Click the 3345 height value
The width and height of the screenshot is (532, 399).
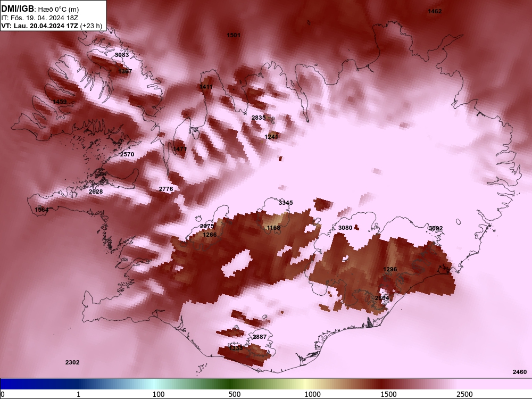286,203
